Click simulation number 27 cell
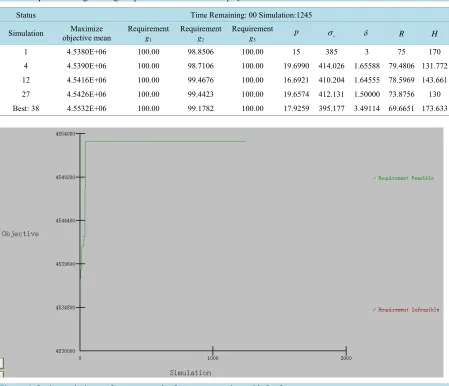Image resolution: width=449 pixels, height=386 pixels. (26, 94)
